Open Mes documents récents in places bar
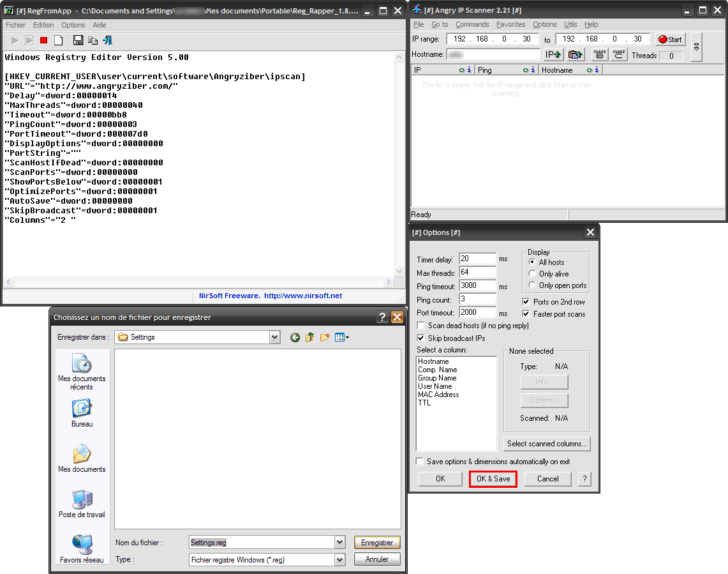The width and height of the screenshot is (728, 574). pyautogui.click(x=82, y=372)
